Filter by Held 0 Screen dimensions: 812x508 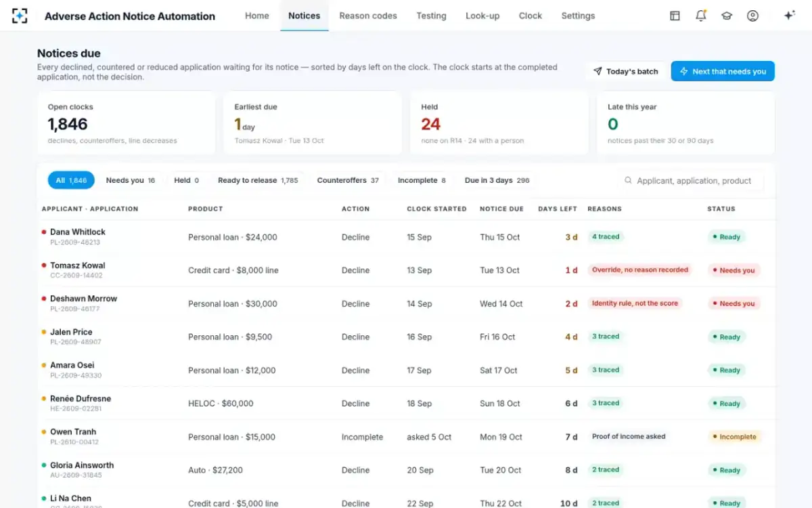tap(187, 180)
